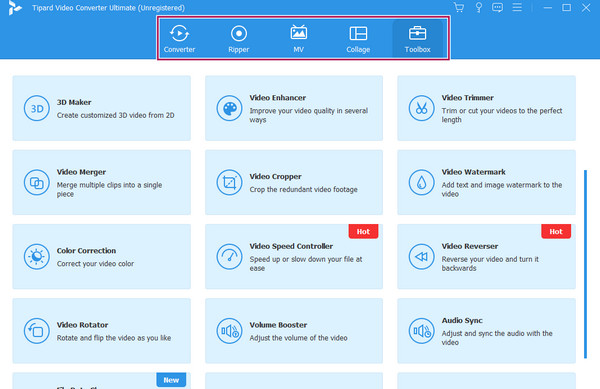Click the Video Reverser title
This screenshot has width=600, height=389.
(x=470, y=246)
